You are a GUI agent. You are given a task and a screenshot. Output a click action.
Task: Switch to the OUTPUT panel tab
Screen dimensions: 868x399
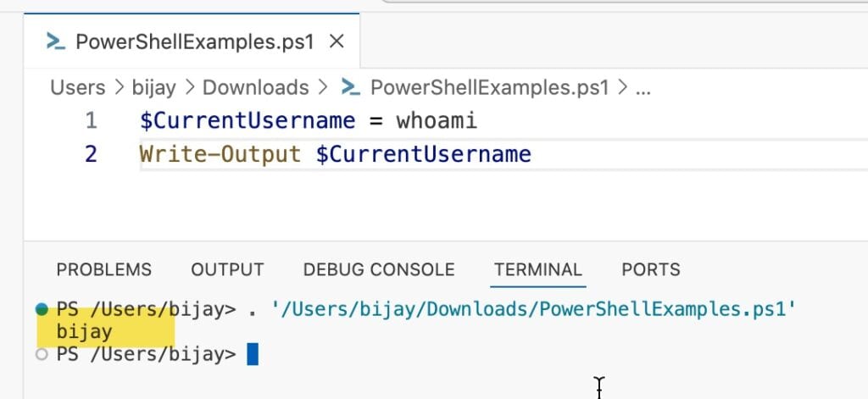pos(227,269)
